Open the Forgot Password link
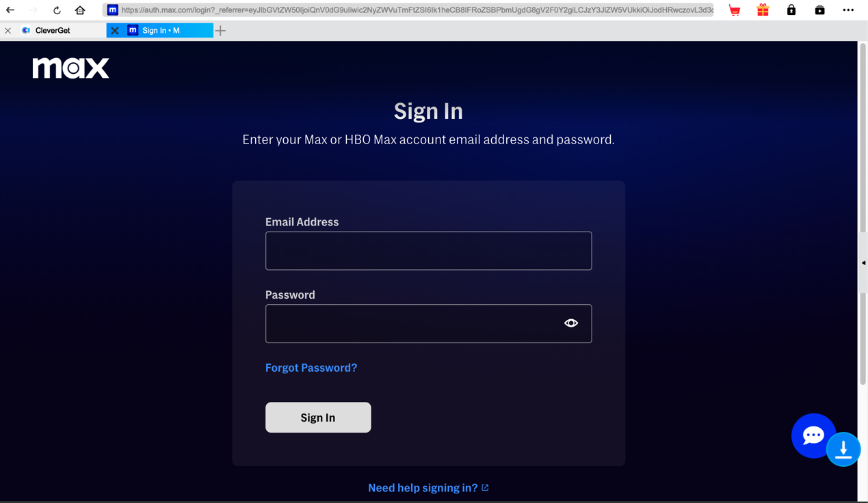 coord(311,368)
